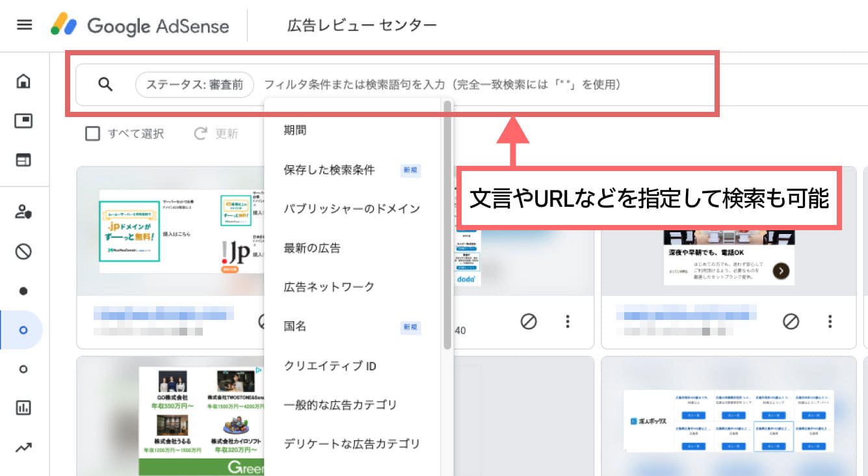Open the Reports bar-chart sidebar icon
This screenshot has width=868, height=476.
[24, 408]
